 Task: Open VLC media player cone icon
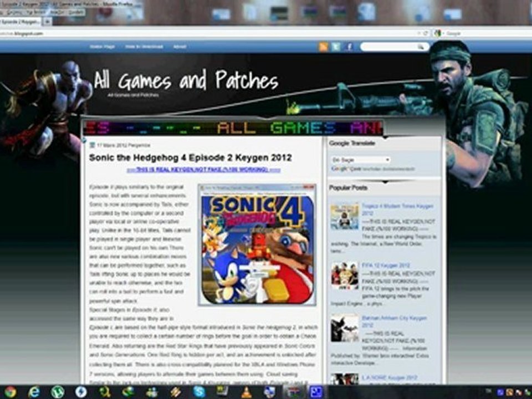click(246, 392)
